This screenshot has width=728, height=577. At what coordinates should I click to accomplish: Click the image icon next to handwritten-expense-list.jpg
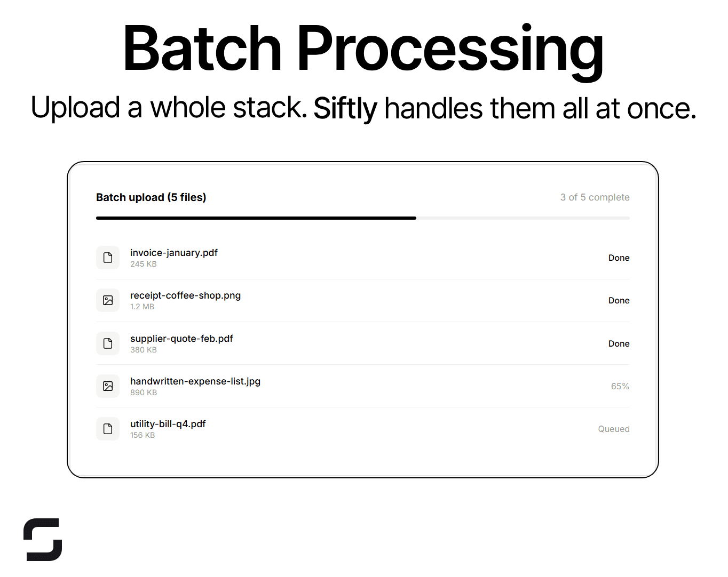(x=108, y=386)
